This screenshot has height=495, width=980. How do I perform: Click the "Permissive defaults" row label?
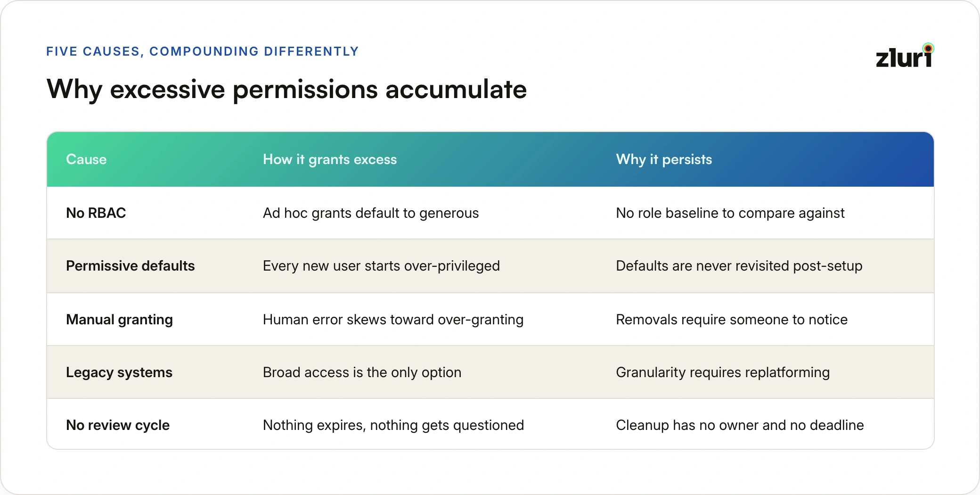pos(131,266)
